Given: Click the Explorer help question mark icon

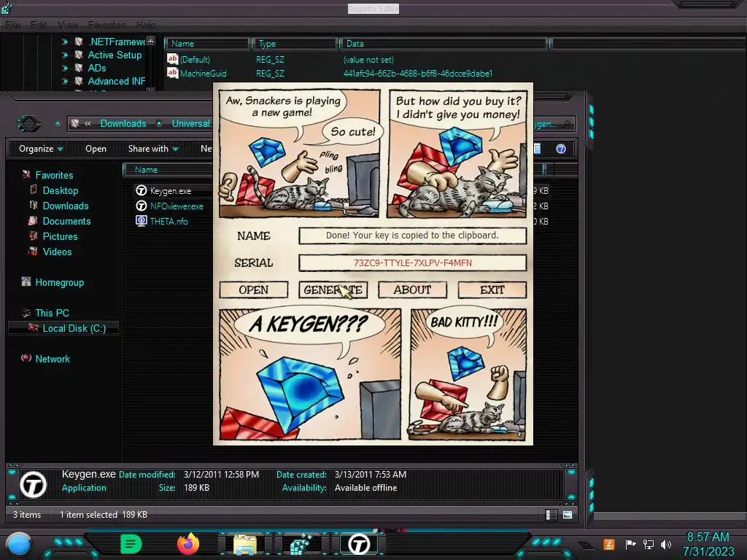Looking at the screenshot, I should 561,149.
